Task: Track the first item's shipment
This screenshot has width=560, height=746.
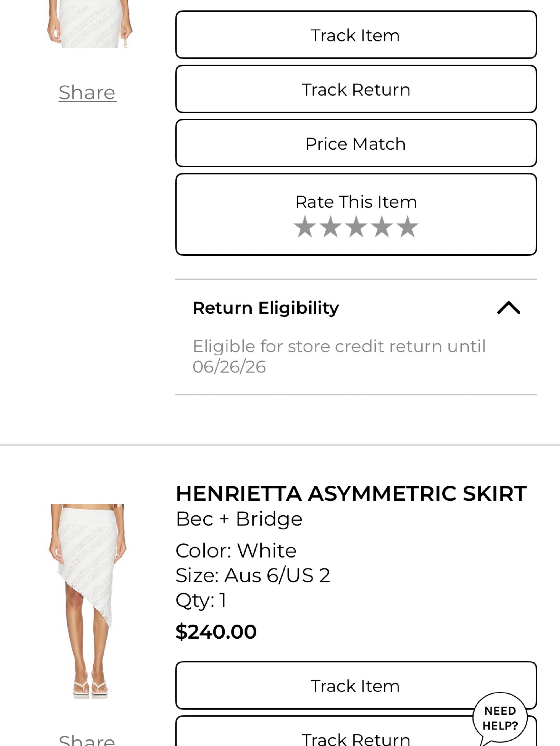Action: 356,35
